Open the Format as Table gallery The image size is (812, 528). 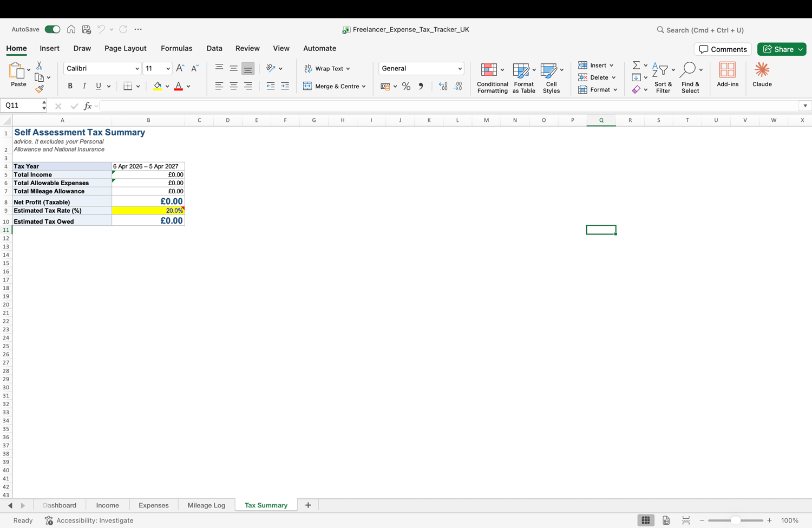523,78
